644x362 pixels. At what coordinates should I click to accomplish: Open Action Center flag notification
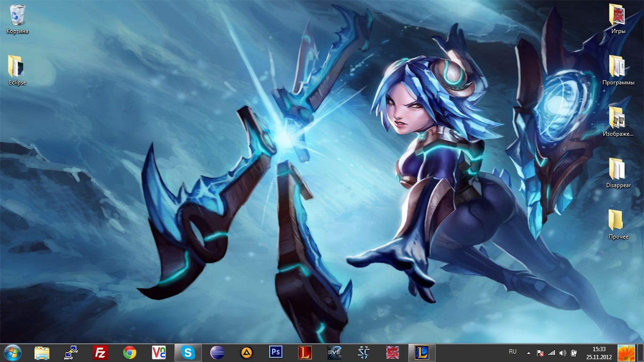[x=540, y=353]
